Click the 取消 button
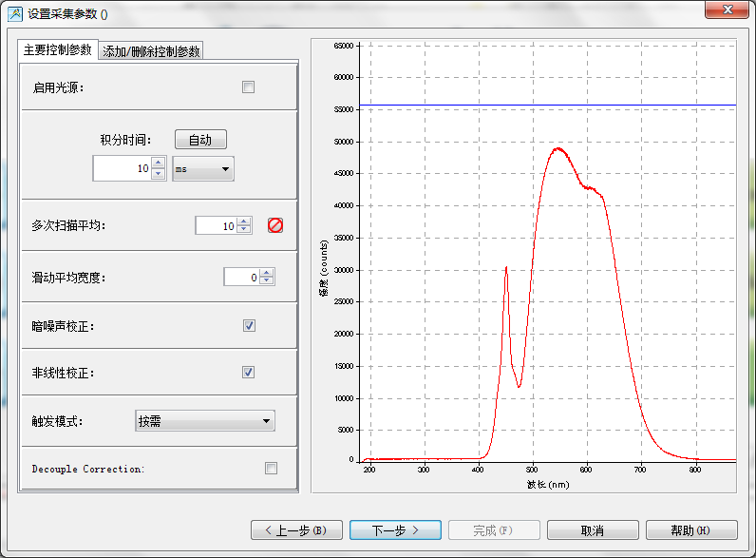Image resolution: width=756 pixels, height=558 pixels. (x=593, y=529)
